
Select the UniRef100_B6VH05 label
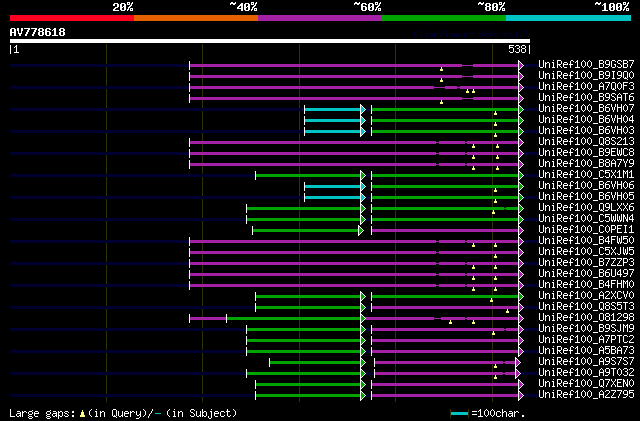(586, 197)
